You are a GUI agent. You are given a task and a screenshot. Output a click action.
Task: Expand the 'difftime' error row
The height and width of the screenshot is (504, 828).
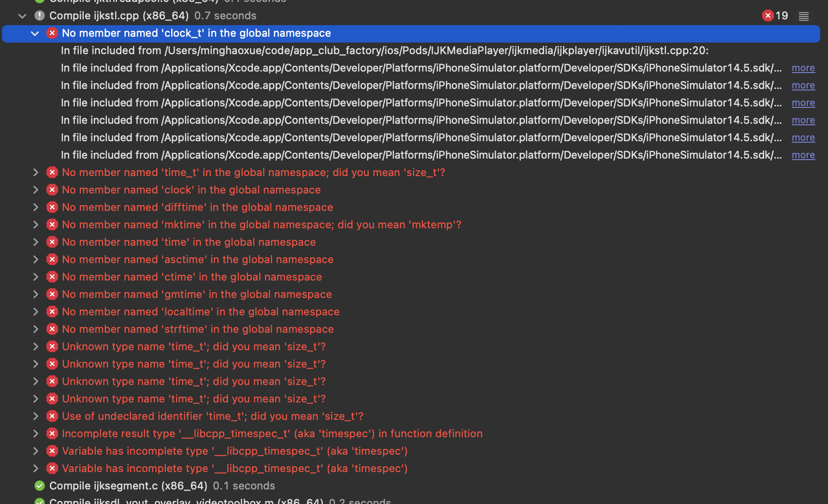(35, 208)
